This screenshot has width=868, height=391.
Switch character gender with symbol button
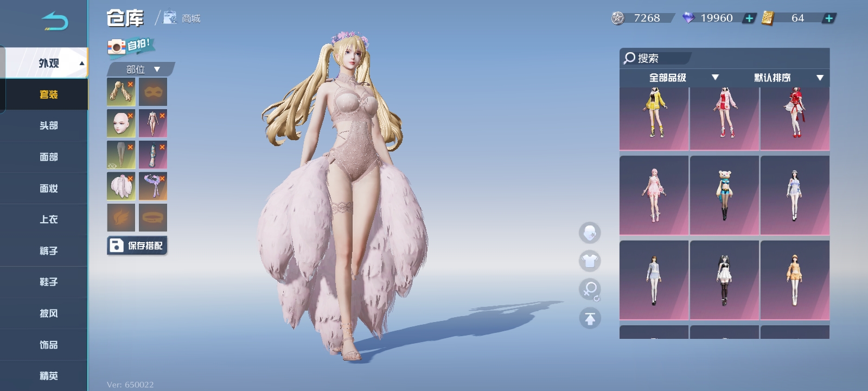click(590, 289)
